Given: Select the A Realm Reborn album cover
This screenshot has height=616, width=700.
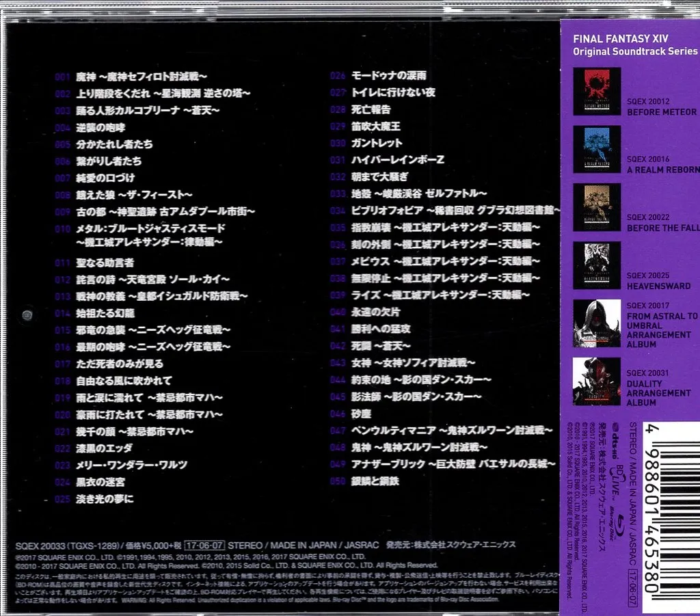Looking at the screenshot, I should point(596,149).
